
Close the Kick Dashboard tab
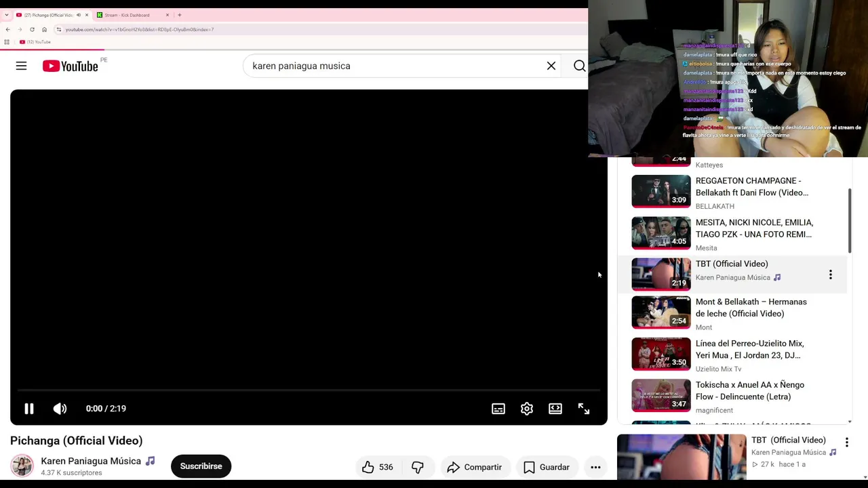(x=167, y=15)
